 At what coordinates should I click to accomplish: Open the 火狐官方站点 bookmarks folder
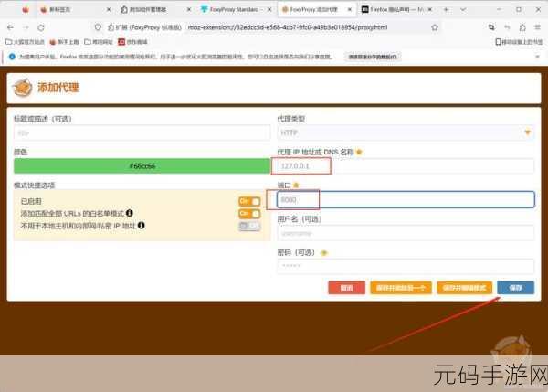coord(25,42)
